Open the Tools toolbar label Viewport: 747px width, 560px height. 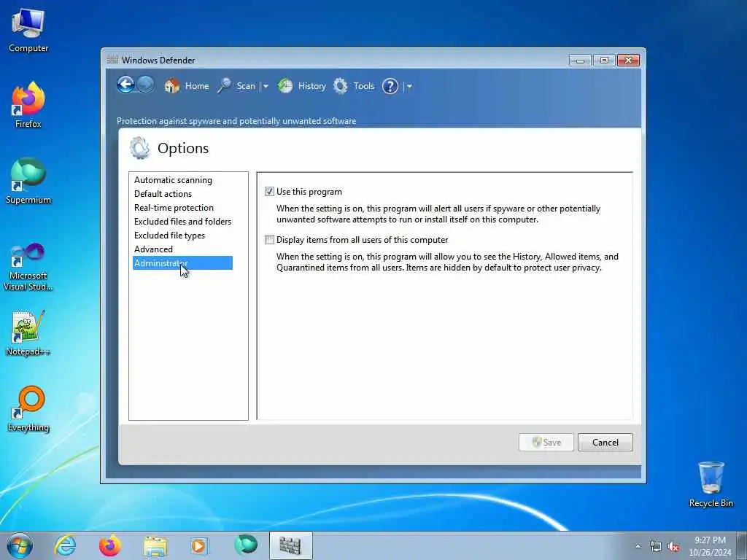click(x=363, y=86)
